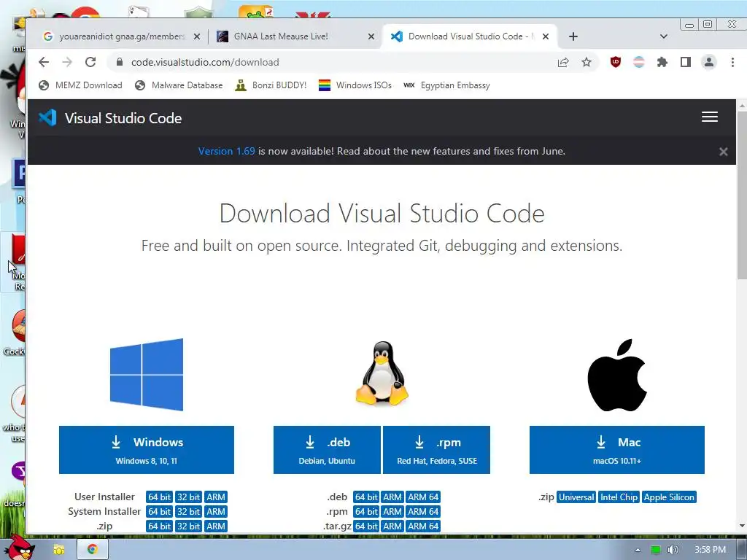
Task: Click the browser forward arrow
Action: point(67,62)
